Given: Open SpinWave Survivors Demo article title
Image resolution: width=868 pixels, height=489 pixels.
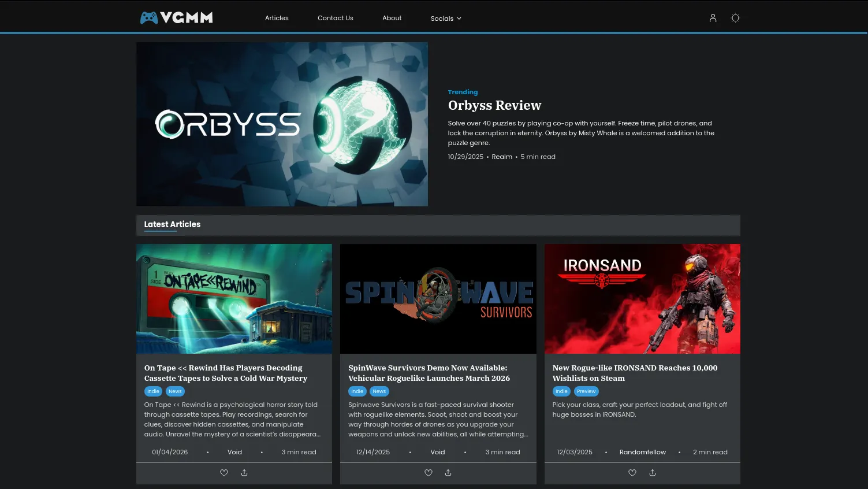Looking at the screenshot, I should point(429,373).
